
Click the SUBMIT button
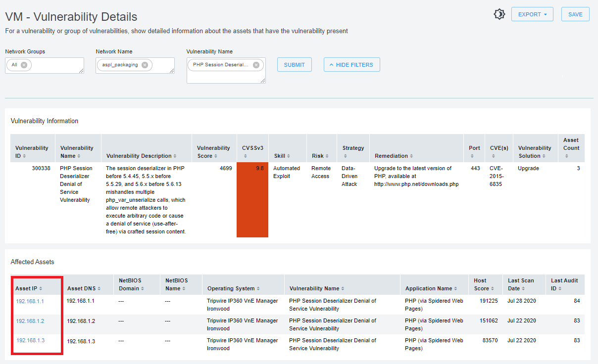click(295, 65)
